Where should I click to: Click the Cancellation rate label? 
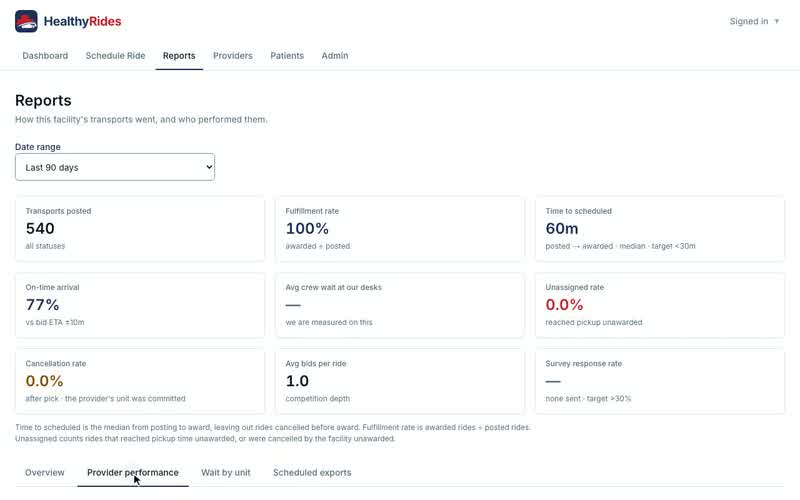(x=56, y=363)
